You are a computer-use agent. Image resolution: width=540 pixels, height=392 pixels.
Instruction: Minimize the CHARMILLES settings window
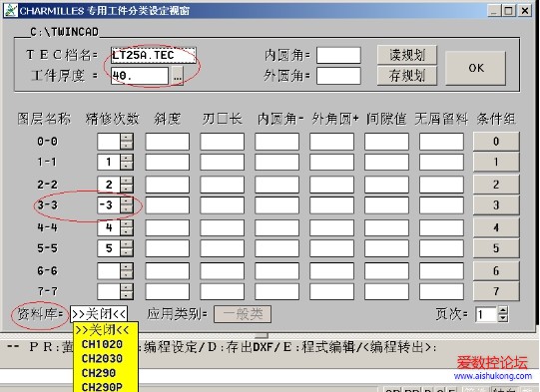tap(493, 11)
